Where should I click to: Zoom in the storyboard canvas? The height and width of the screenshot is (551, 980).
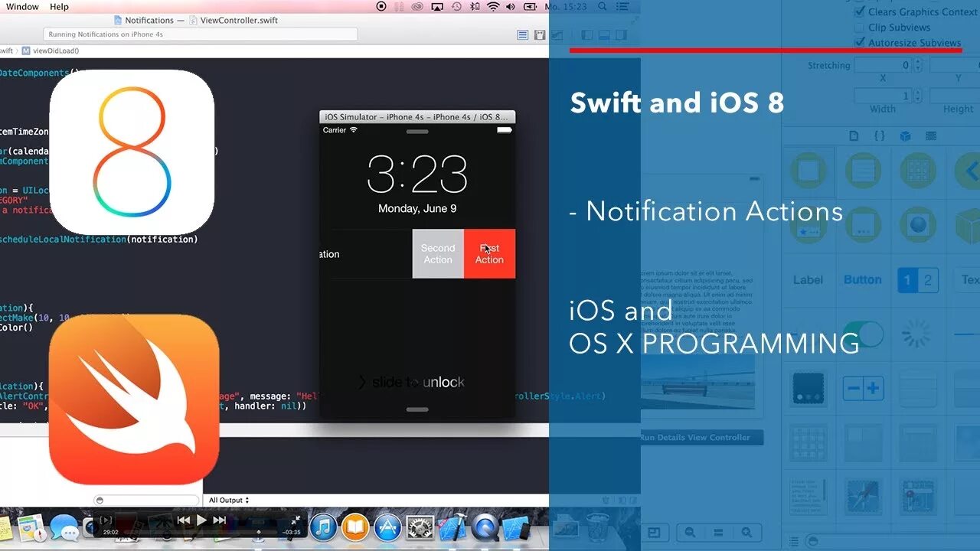coord(746,533)
